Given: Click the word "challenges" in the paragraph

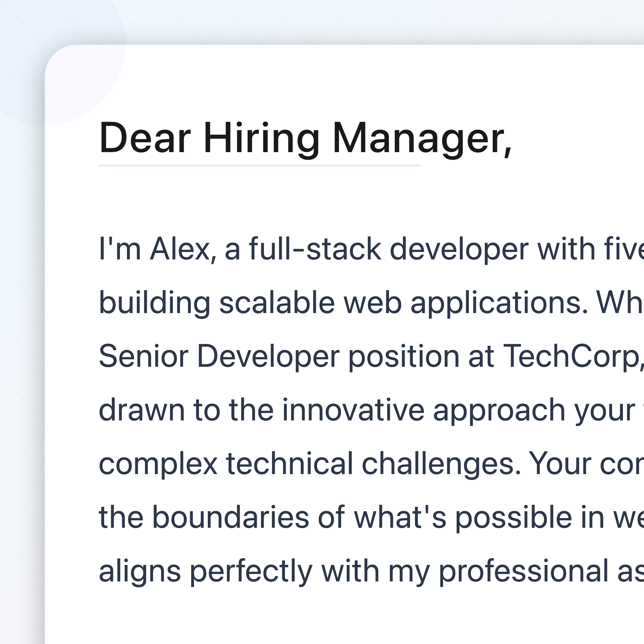Looking at the screenshot, I should tap(441, 464).
